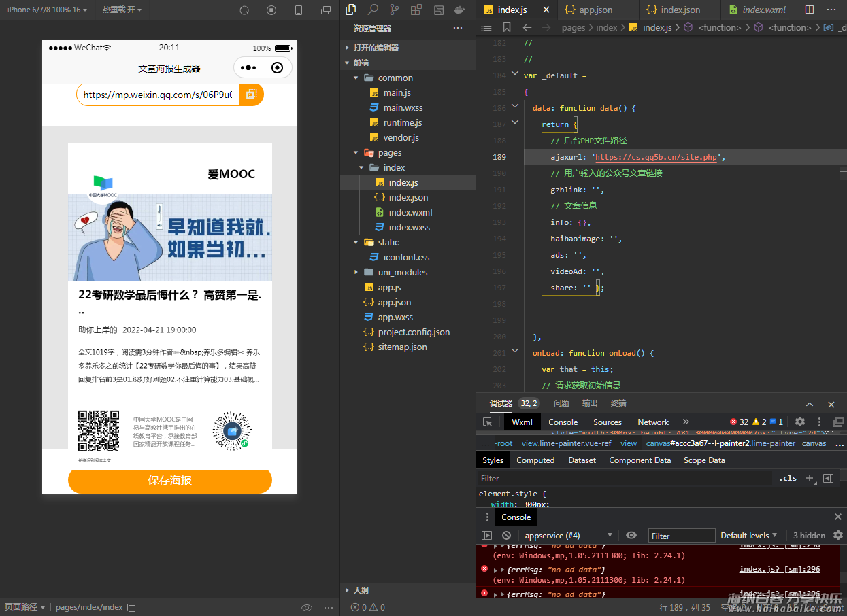847x616 pixels.
Task: Open the Sources DevTools tab
Action: click(x=608, y=422)
